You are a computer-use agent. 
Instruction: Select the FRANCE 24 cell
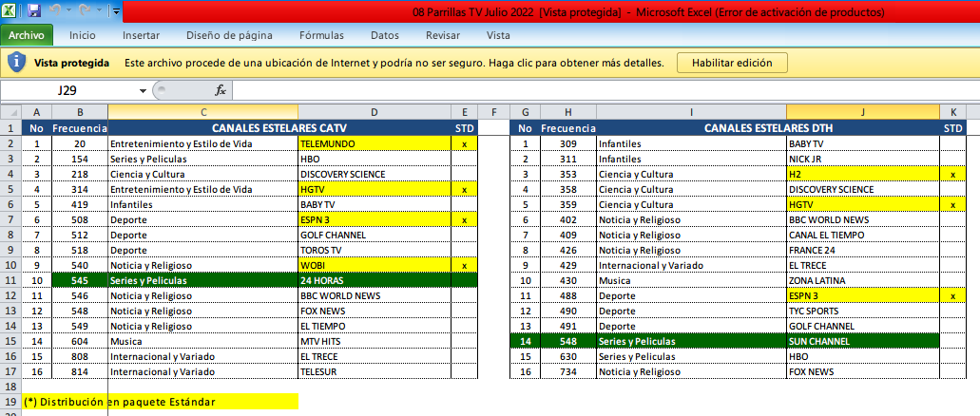tap(863, 250)
